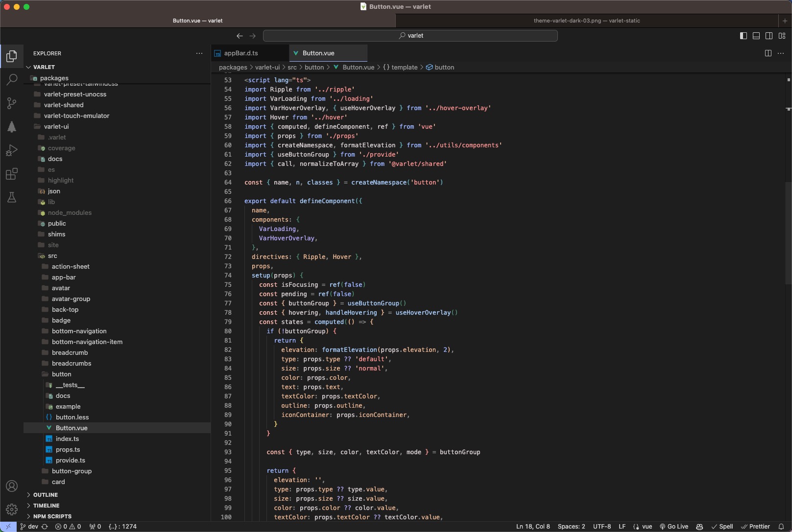Open the remote window indicator
792x532 pixels.
[x=8, y=527]
